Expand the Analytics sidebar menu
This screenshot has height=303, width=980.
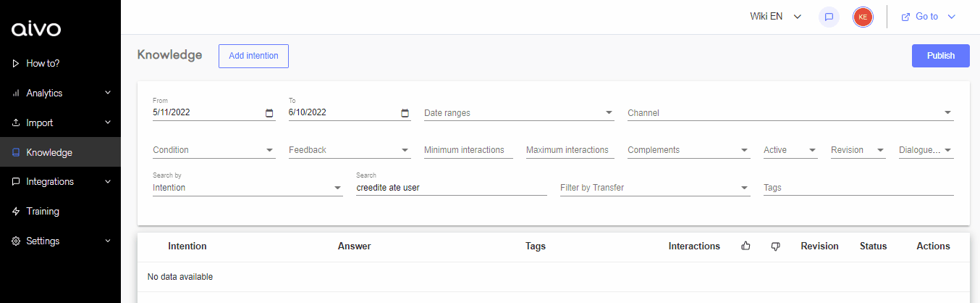tap(108, 93)
